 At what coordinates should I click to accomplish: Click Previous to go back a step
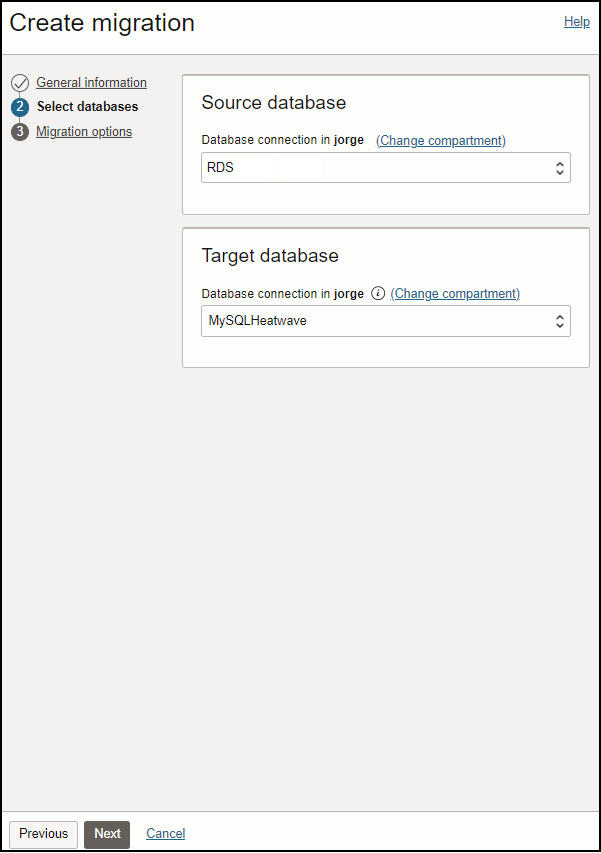(43, 833)
